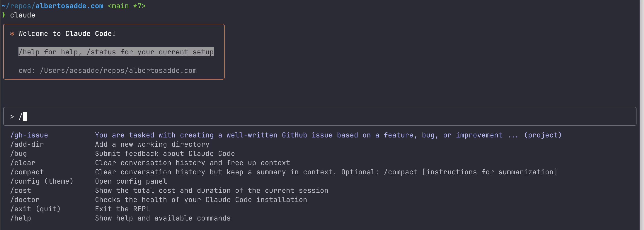Click the orange asterisk welcome icon

(12, 34)
